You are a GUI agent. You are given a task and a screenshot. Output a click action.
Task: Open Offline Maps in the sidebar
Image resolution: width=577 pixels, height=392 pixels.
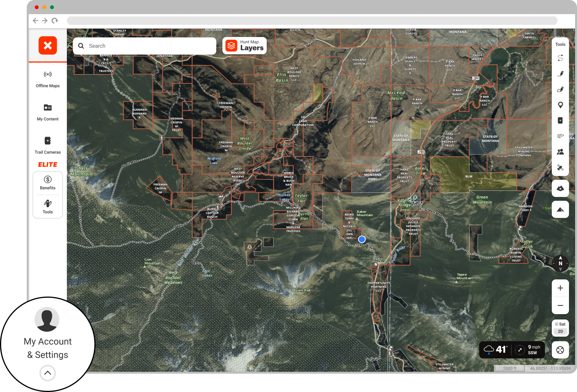[48, 79]
